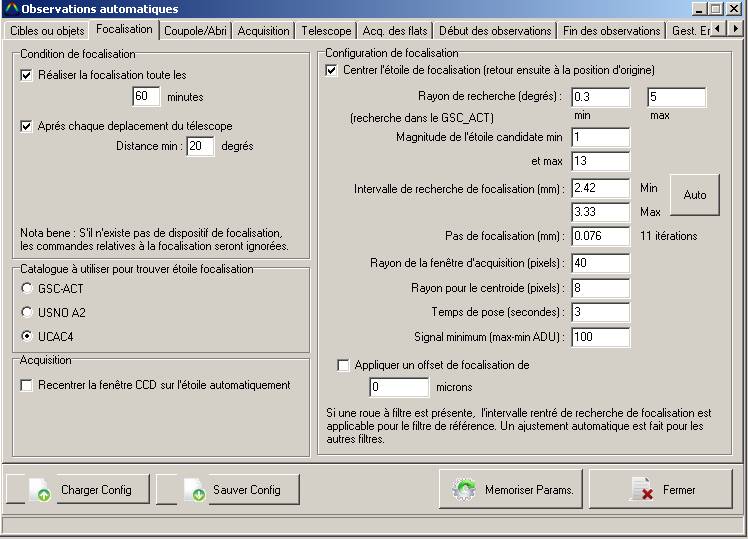Go to the Acq. des flats tab
The height and width of the screenshot is (539, 748).
395,31
